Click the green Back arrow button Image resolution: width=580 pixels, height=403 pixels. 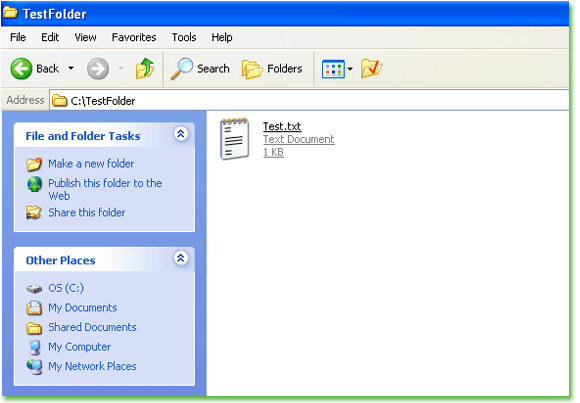tap(21, 69)
